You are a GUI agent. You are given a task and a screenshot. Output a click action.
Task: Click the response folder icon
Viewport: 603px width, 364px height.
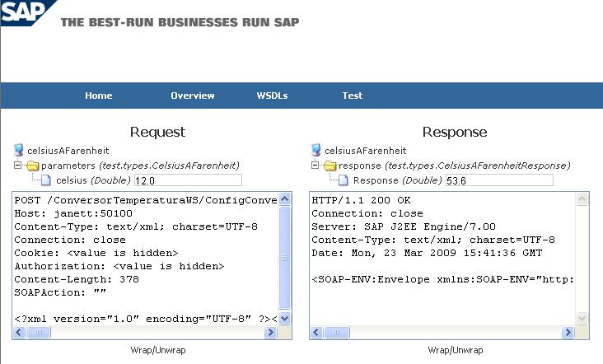[x=330, y=166]
